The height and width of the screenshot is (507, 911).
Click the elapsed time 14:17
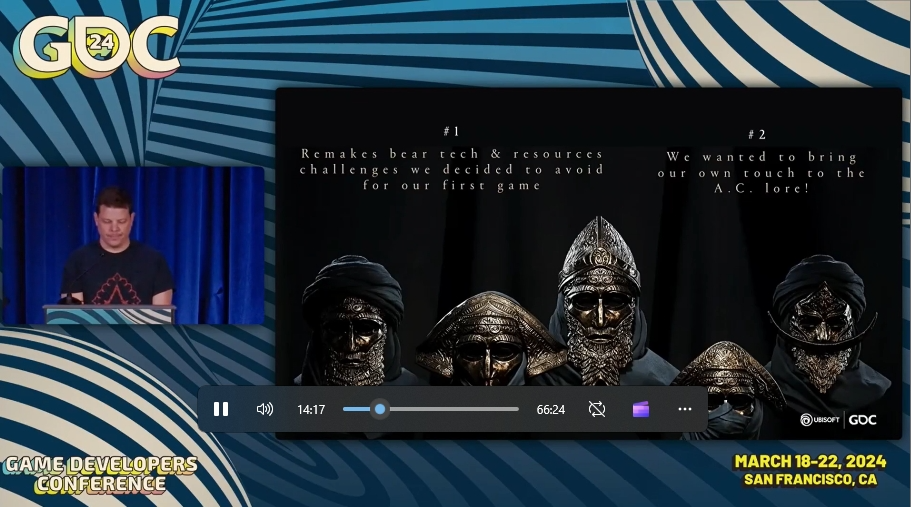[x=311, y=410]
